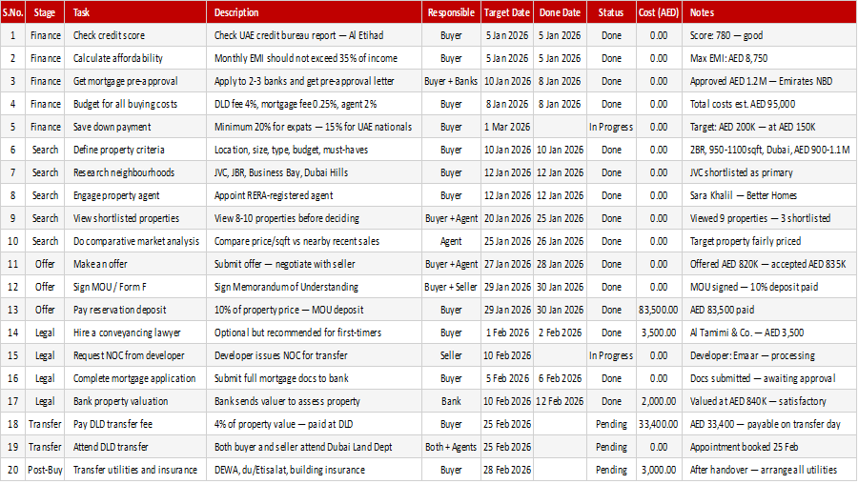Select the 'Research neighbourhoods' cell
858x504 pixels.
point(135,172)
